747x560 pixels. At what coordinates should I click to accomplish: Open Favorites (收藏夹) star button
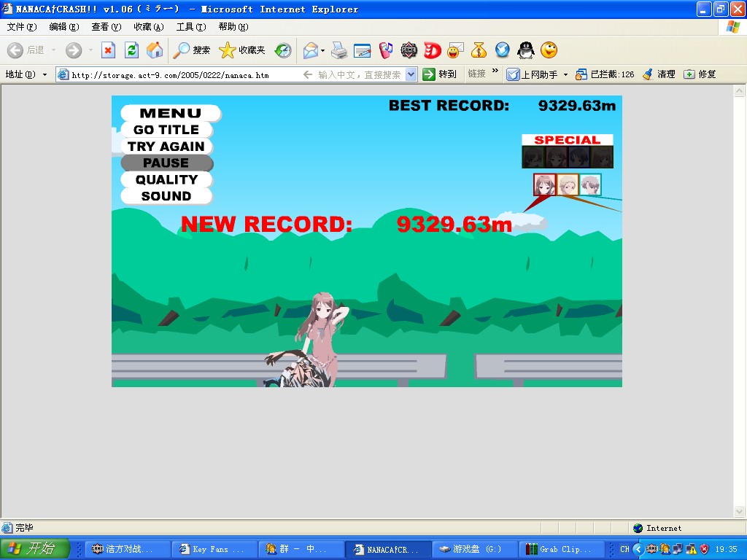coord(242,50)
